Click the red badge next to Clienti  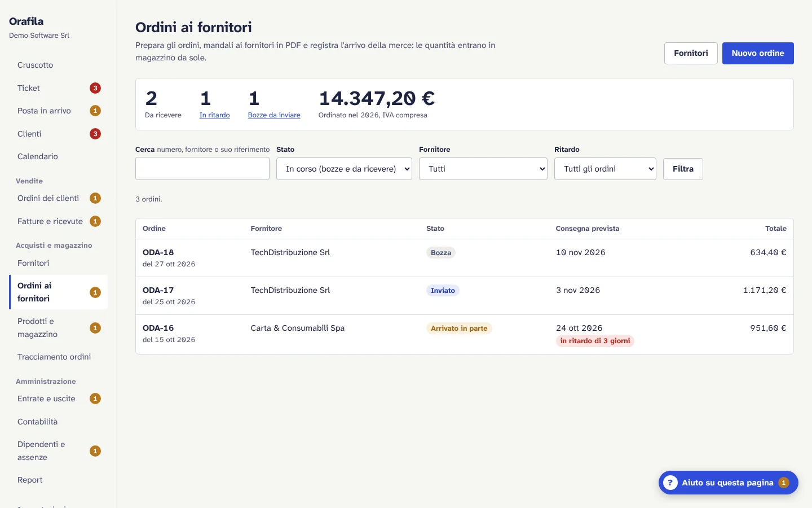tap(95, 134)
